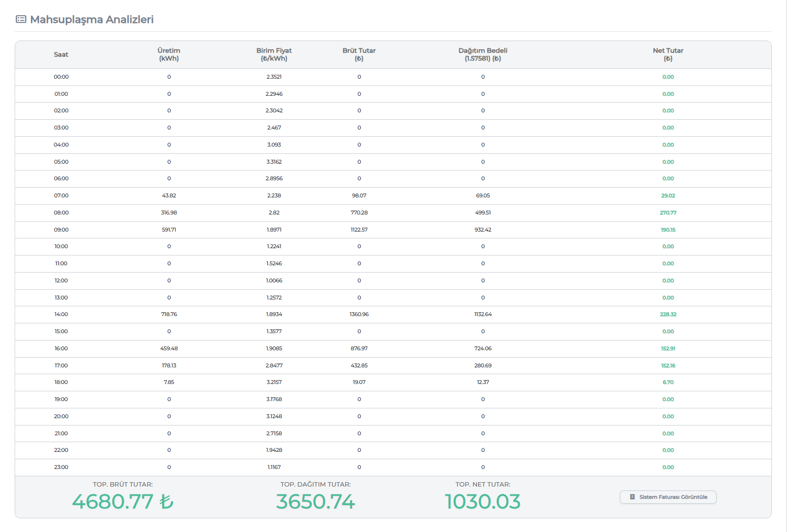This screenshot has width=787, height=532.
Task: Open Sistem Faturası Görüntüle
Action: click(x=668, y=497)
